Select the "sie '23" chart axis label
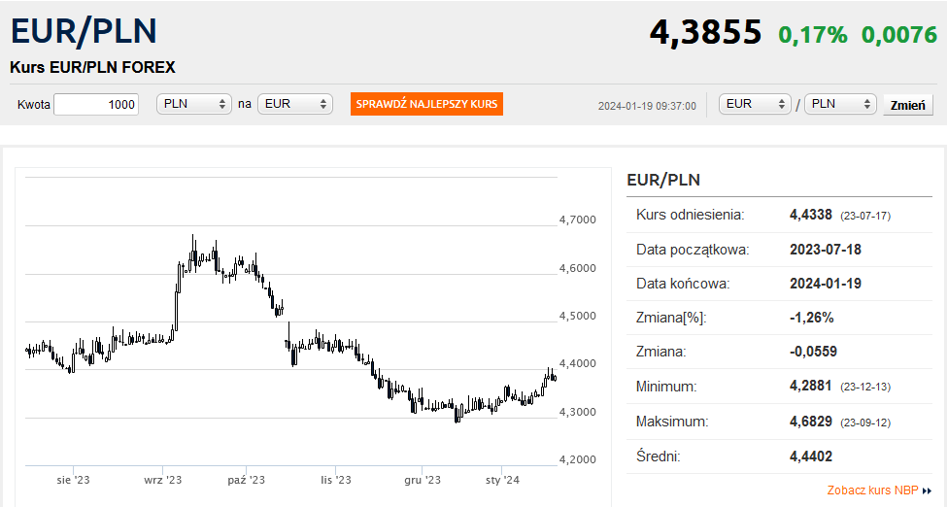 pyautogui.click(x=73, y=480)
